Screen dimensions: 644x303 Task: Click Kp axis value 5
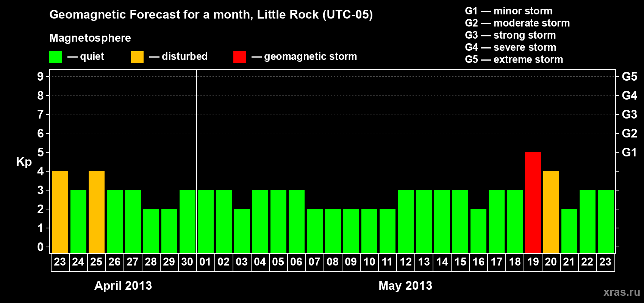(x=41, y=152)
